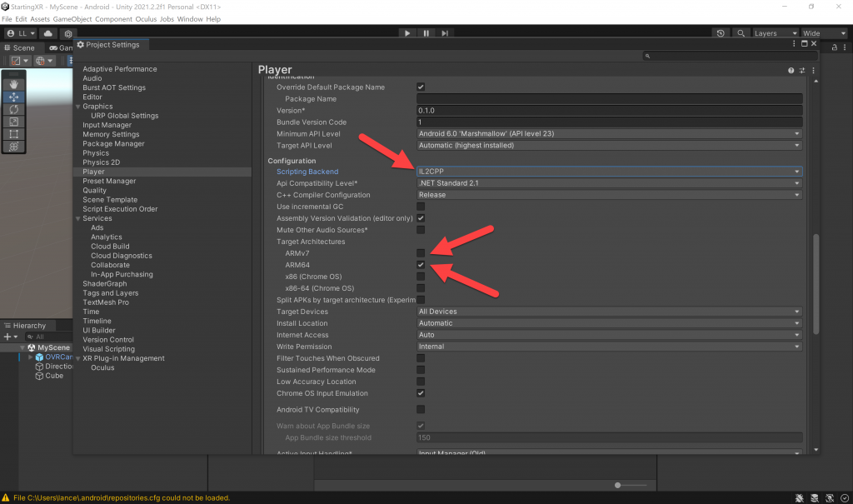Open Project Settings window kebab menu
Viewport: 853px width, 504px height.
(794, 43)
